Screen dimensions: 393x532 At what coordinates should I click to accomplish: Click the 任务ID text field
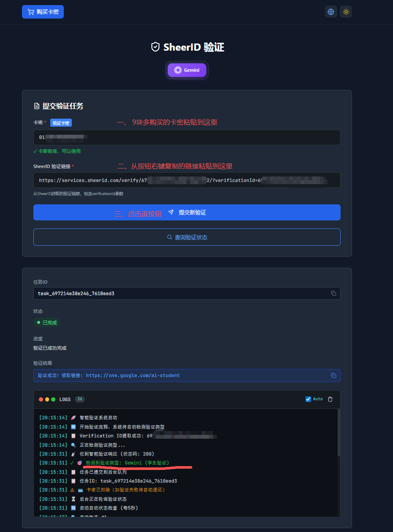click(182, 293)
